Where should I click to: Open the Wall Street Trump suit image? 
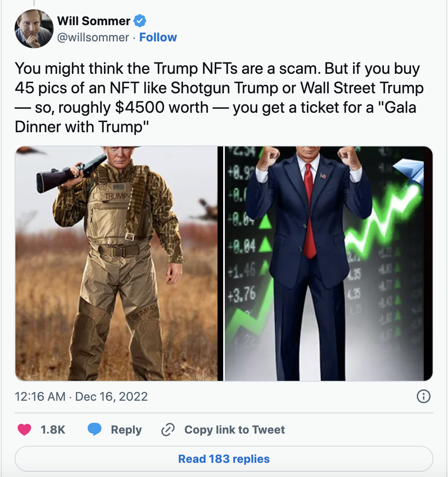[x=328, y=264]
